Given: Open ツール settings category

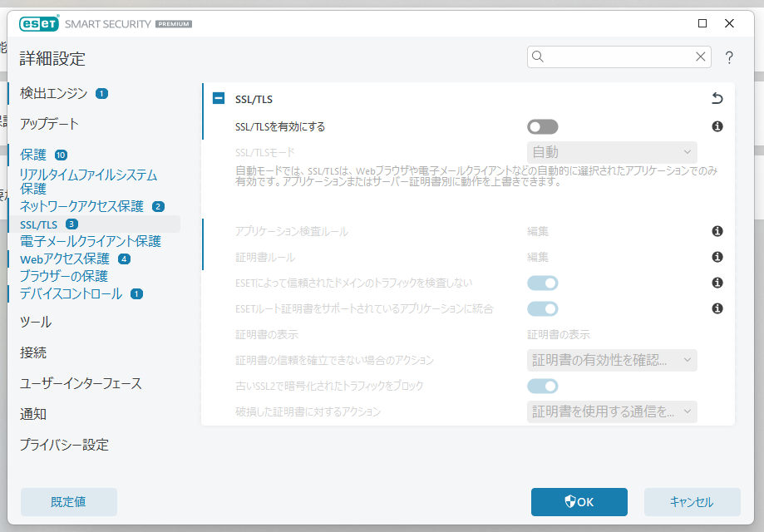Looking at the screenshot, I should coord(36,322).
